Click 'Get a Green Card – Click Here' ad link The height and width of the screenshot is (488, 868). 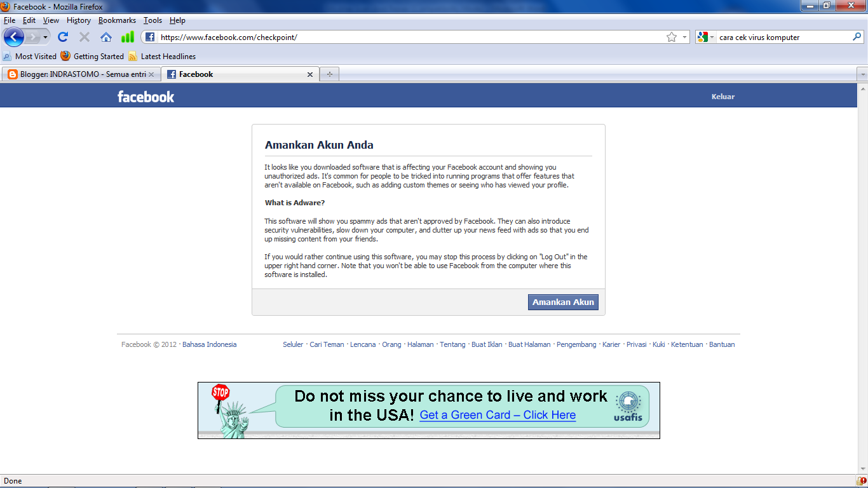(498, 415)
